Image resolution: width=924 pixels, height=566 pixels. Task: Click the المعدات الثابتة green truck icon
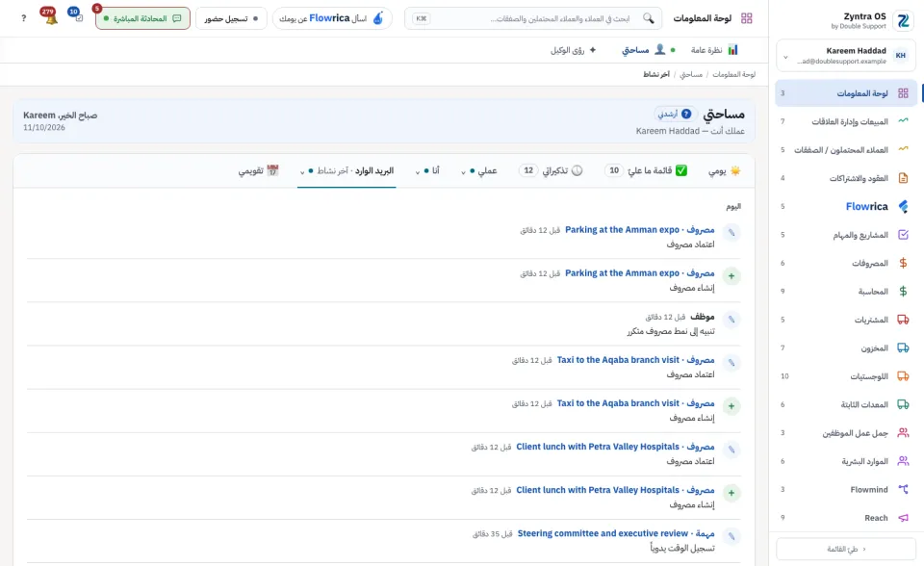click(903, 404)
